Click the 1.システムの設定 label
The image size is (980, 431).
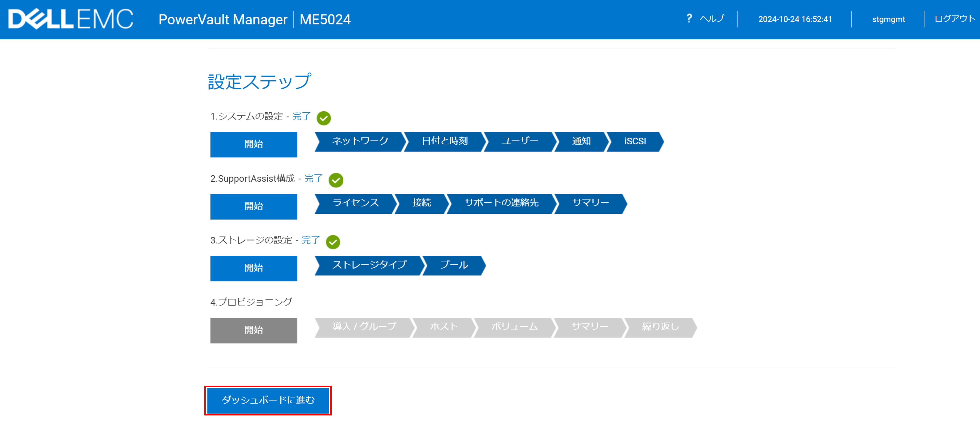[247, 116]
